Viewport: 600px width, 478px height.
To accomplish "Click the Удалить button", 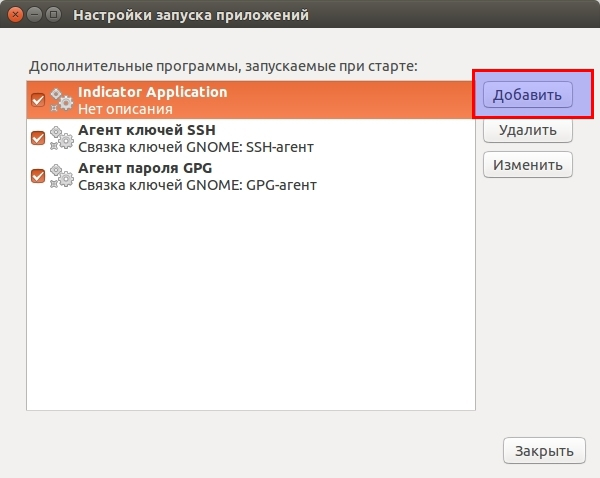I will [527, 130].
